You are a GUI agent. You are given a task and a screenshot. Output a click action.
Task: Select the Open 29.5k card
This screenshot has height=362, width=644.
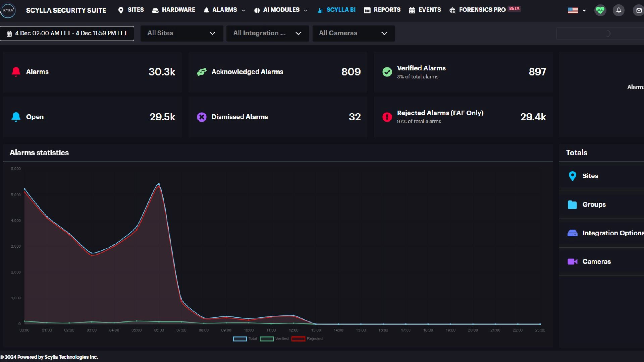92,117
